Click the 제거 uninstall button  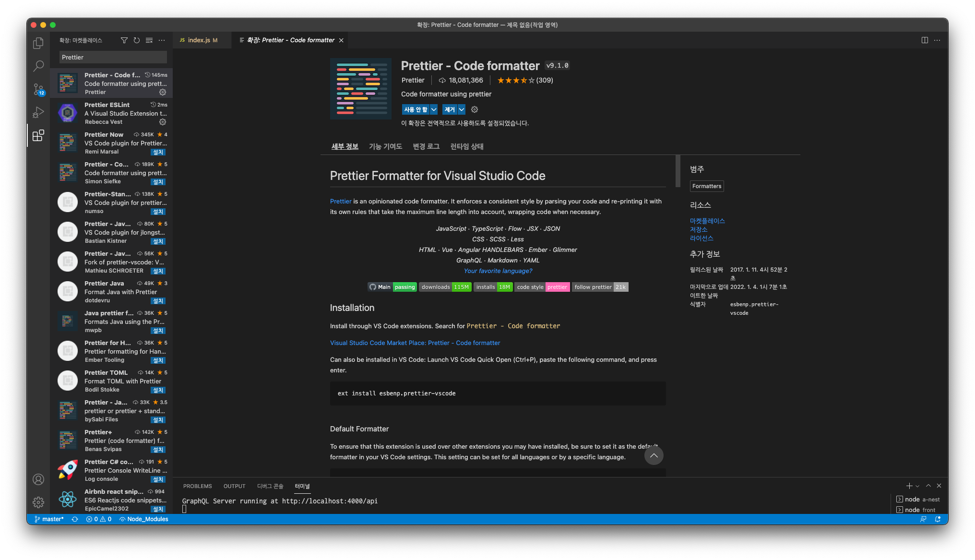tap(450, 109)
